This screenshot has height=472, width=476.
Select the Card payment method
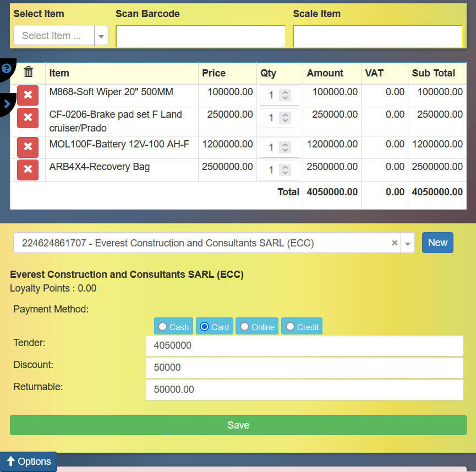[x=214, y=327]
